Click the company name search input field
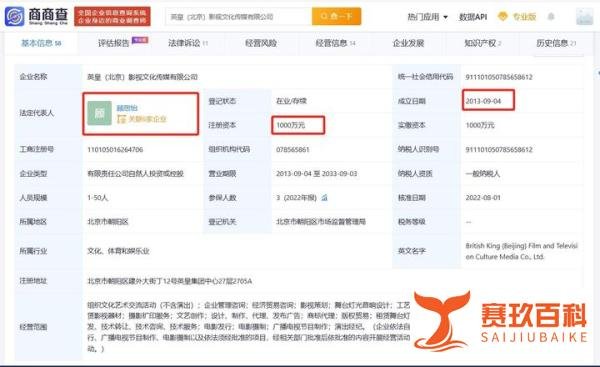The image size is (600, 367). pyautogui.click(x=238, y=16)
